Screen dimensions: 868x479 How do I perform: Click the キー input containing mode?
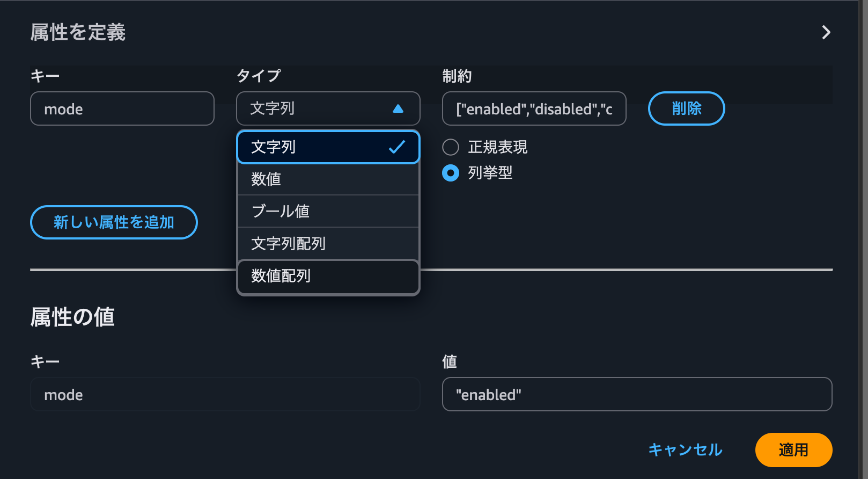click(122, 108)
